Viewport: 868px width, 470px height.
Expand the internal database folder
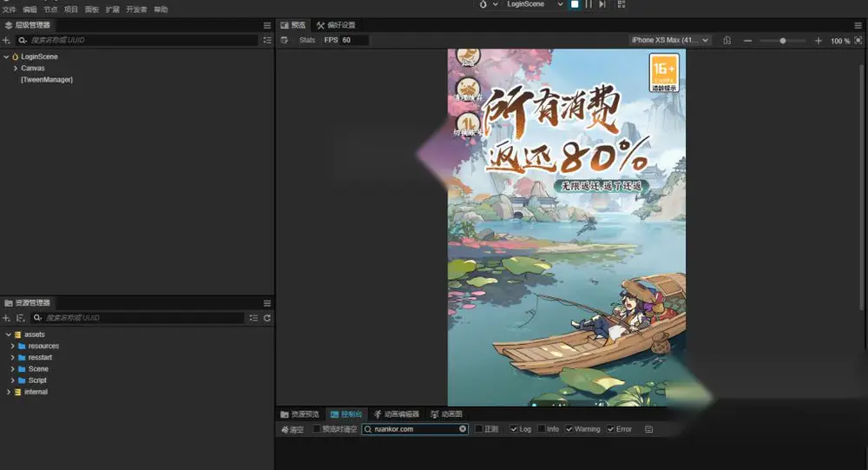tap(9, 392)
